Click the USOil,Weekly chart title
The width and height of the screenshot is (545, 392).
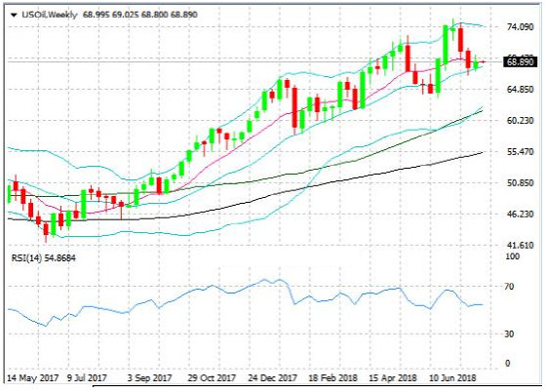coord(50,15)
